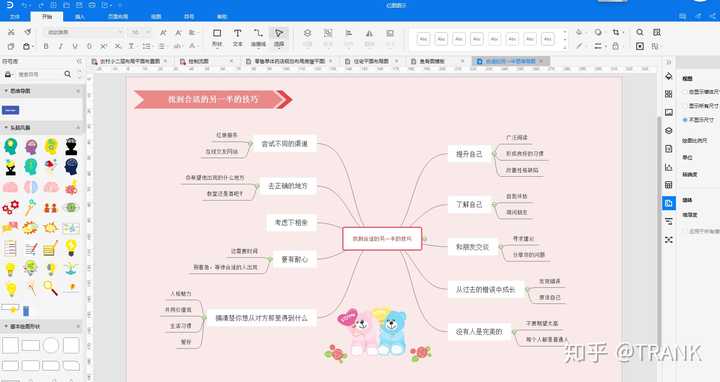This screenshot has width=720, height=382.
Task: Click the magnifying glass symbol in shape library
Action: click(51, 288)
